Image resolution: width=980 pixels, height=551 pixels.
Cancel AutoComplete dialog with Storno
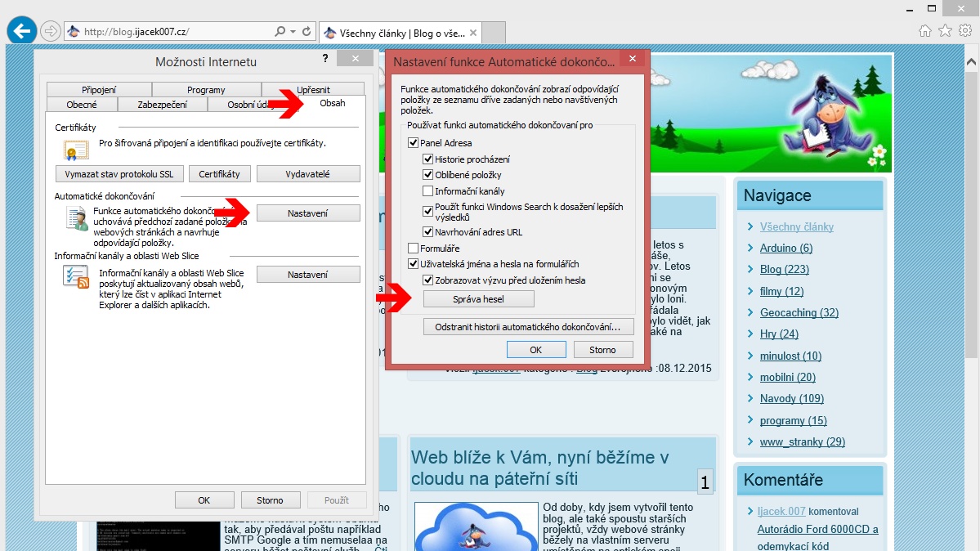pyautogui.click(x=603, y=350)
